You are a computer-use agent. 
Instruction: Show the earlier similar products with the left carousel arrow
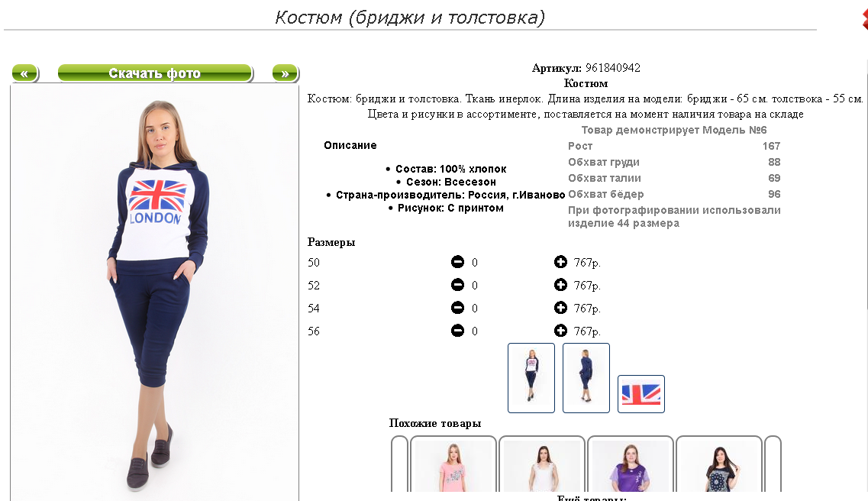tap(400, 464)
